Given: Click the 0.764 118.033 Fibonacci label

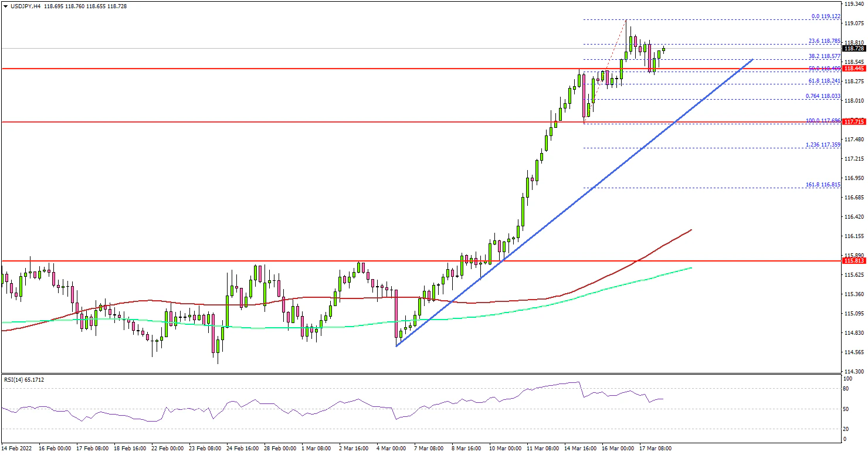Looking at the screenshot, I should 825,96.
